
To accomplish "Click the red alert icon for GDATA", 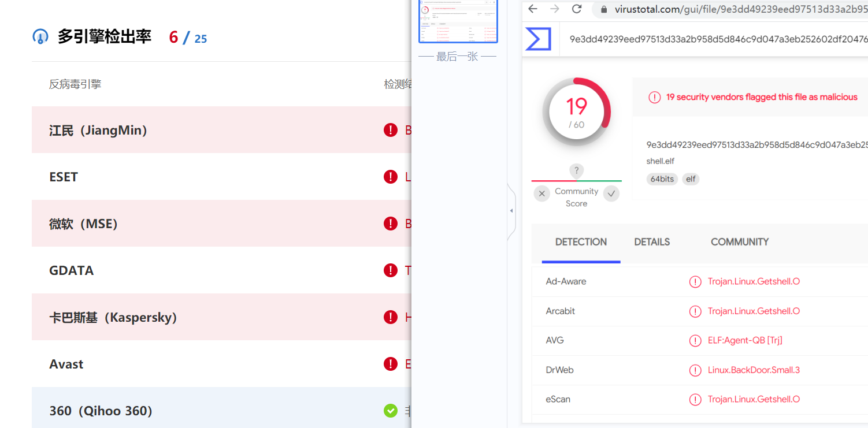I will pos(391,270).
